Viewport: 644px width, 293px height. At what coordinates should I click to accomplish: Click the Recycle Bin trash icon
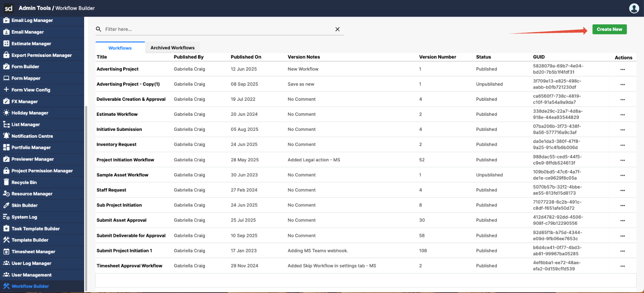click(x=6, y=182)
